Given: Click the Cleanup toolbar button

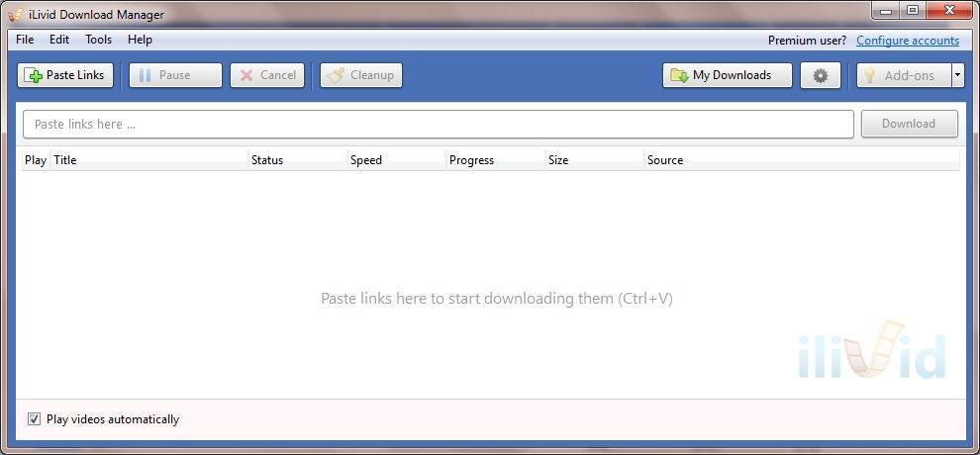Looking at the screenshot, I should click(361, 75).
